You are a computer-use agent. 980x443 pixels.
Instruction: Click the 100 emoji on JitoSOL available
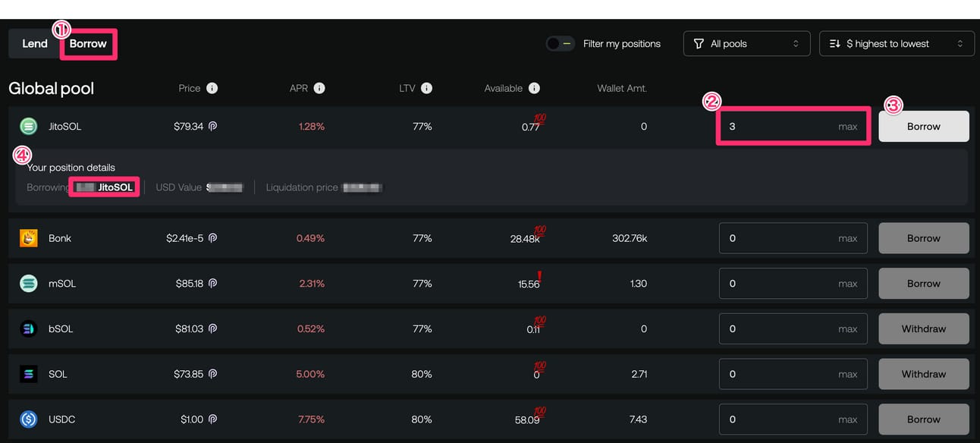(540, 118)
